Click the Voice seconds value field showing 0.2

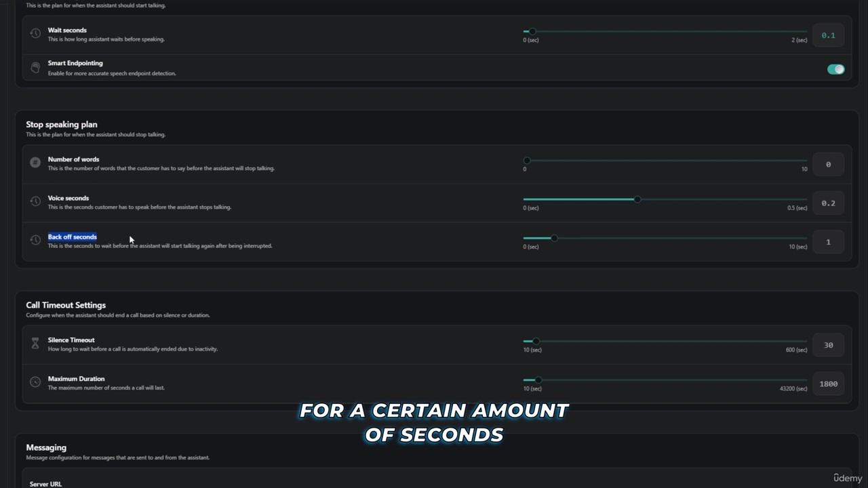point(828,203)
